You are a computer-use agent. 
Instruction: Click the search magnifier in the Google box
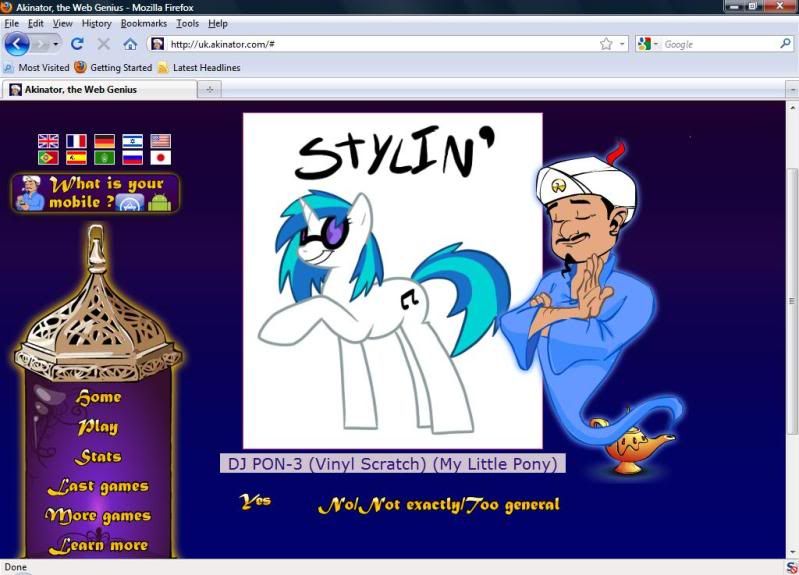pyautogui.click(x=785, y=44)
